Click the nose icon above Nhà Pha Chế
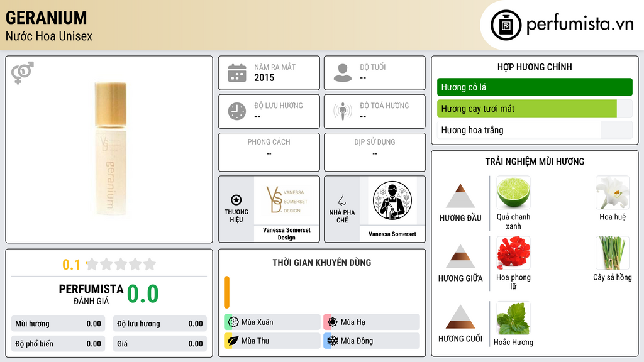Viewport: 644px width, 362px height. point(341,200)
